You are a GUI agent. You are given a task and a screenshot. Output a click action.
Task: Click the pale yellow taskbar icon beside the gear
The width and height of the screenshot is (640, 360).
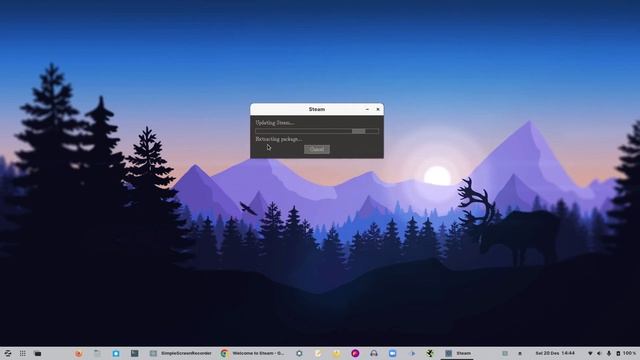[318, 353]
